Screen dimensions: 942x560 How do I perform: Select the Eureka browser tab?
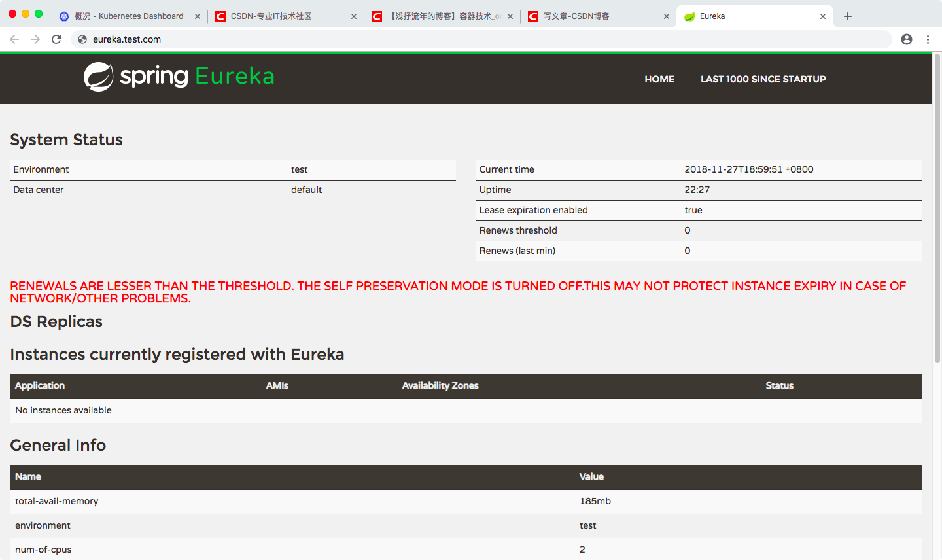coord(754,16)
